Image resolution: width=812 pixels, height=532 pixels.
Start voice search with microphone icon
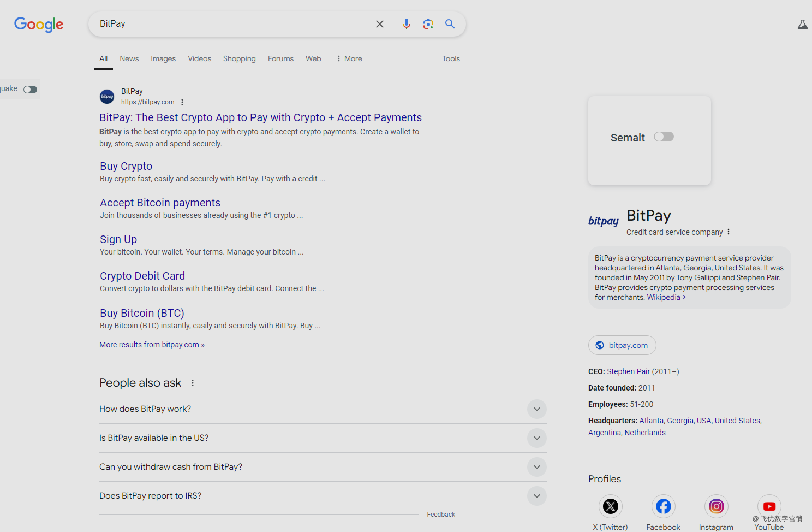[x=407, y=24]
